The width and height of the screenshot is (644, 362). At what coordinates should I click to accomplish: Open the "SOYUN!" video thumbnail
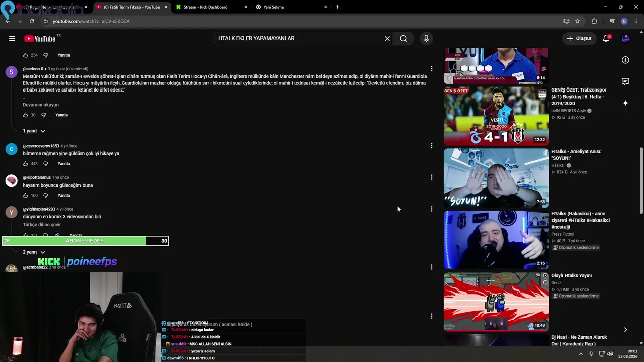click(x=496, y=178)
